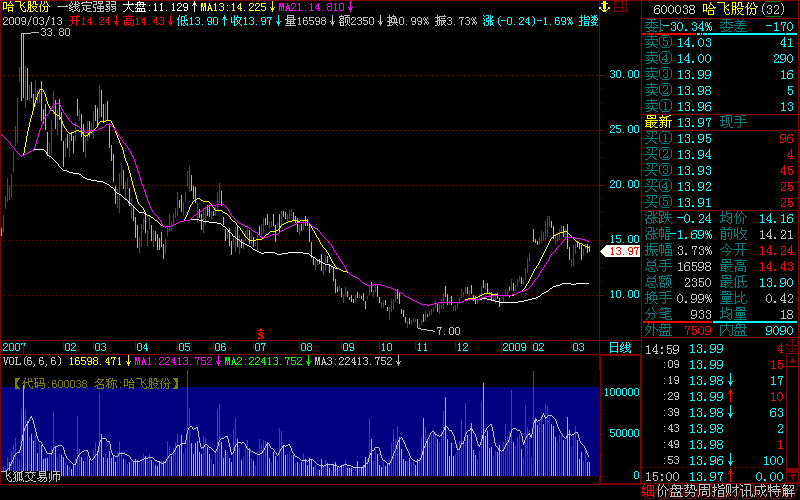800x500 pixels.
Task: Click the 今开 14.24 value
Action: tap(777, 251)
